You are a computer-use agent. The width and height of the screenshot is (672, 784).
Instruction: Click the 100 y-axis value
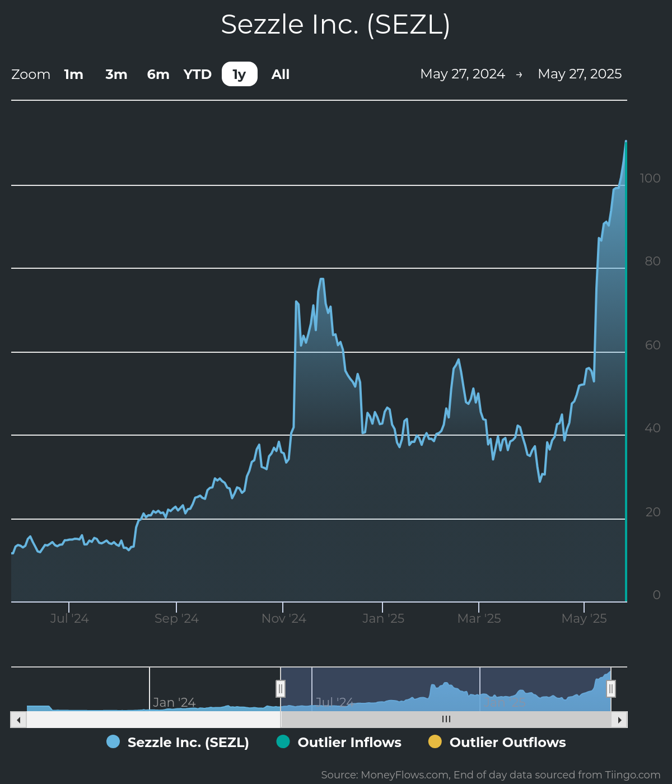[650, 178]
